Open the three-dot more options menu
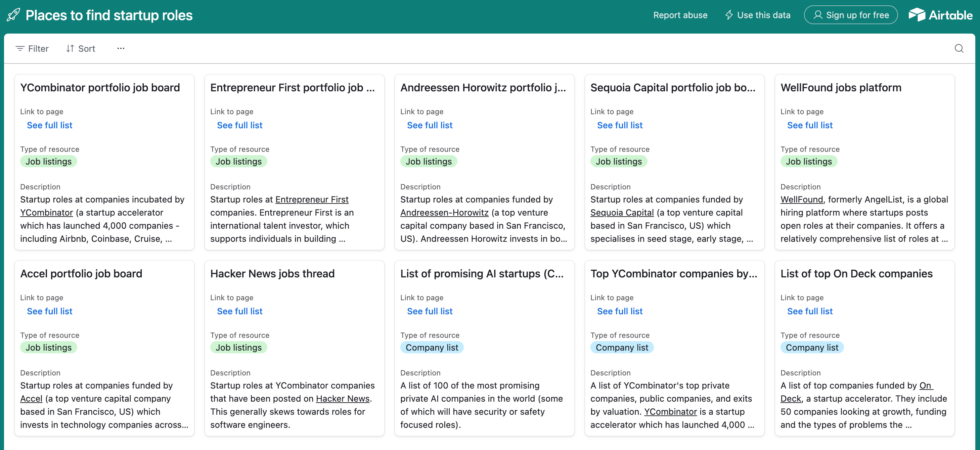This screenshot has width=980, height=450. pyautogui.click(x=121, y=48)
